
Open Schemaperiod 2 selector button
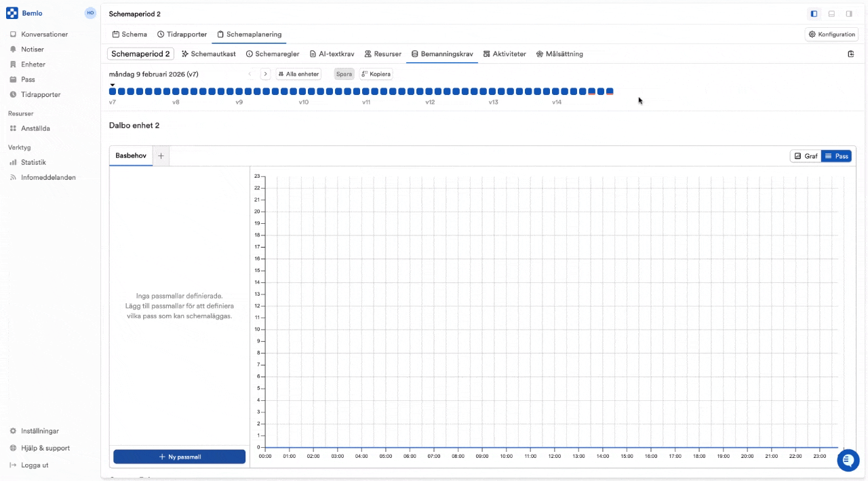pyautogui.click(x=140, y=54)
